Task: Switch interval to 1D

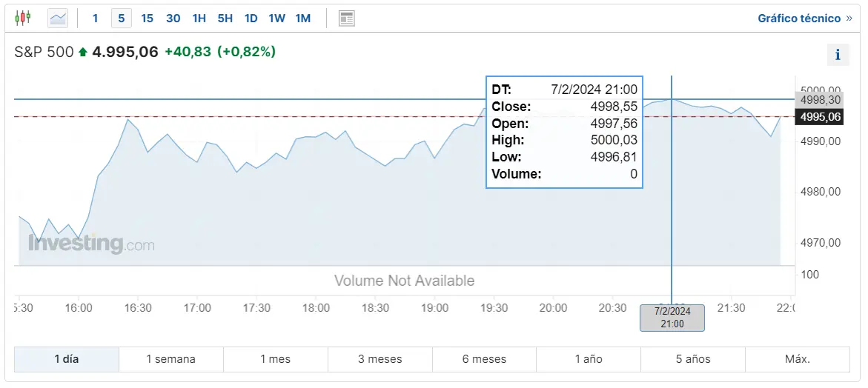Action: (251, 19)
